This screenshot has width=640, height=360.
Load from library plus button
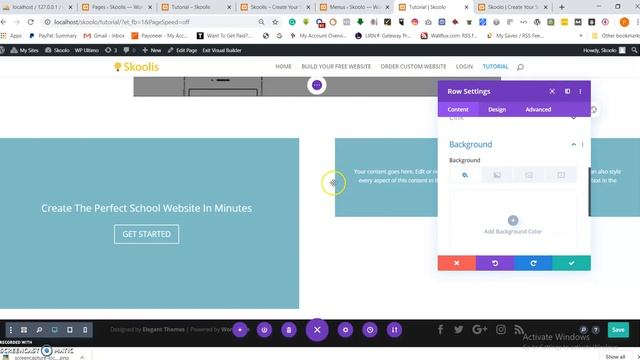point(240,330)
